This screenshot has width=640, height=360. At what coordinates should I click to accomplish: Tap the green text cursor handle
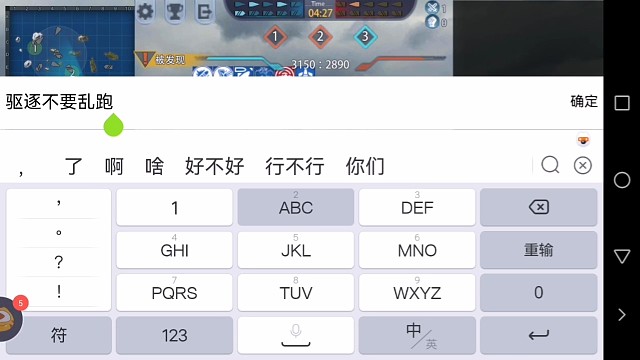113,125
